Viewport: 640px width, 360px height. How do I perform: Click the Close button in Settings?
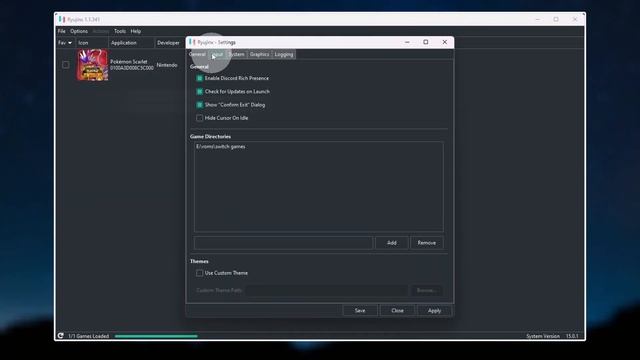[x=397, y=311]
